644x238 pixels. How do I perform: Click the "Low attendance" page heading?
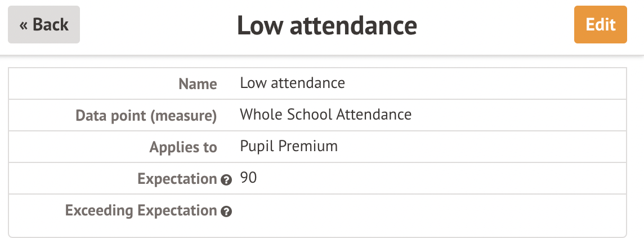point(327,25)
